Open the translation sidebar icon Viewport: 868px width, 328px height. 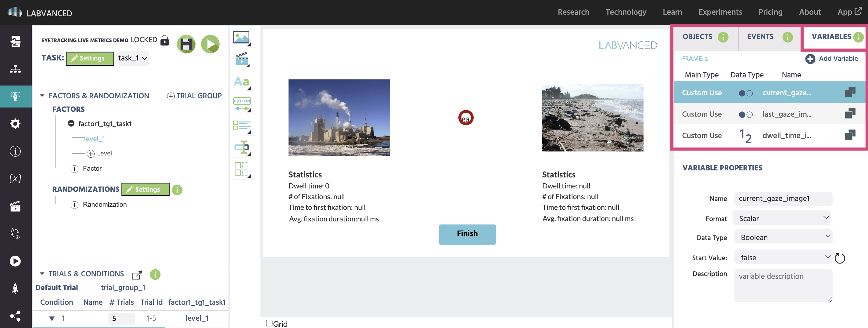tap(15, 234)
